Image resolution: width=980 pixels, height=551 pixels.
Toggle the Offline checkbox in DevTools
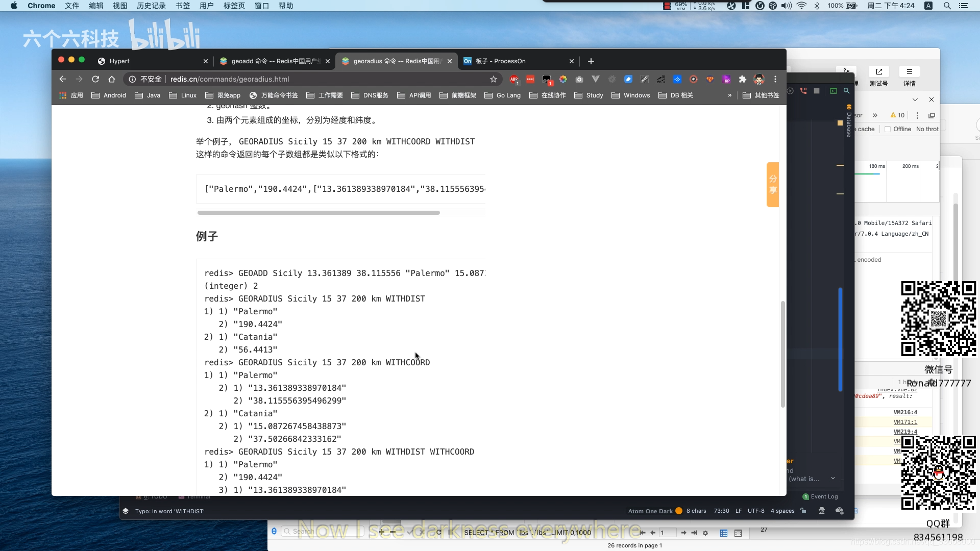point(888,129)
